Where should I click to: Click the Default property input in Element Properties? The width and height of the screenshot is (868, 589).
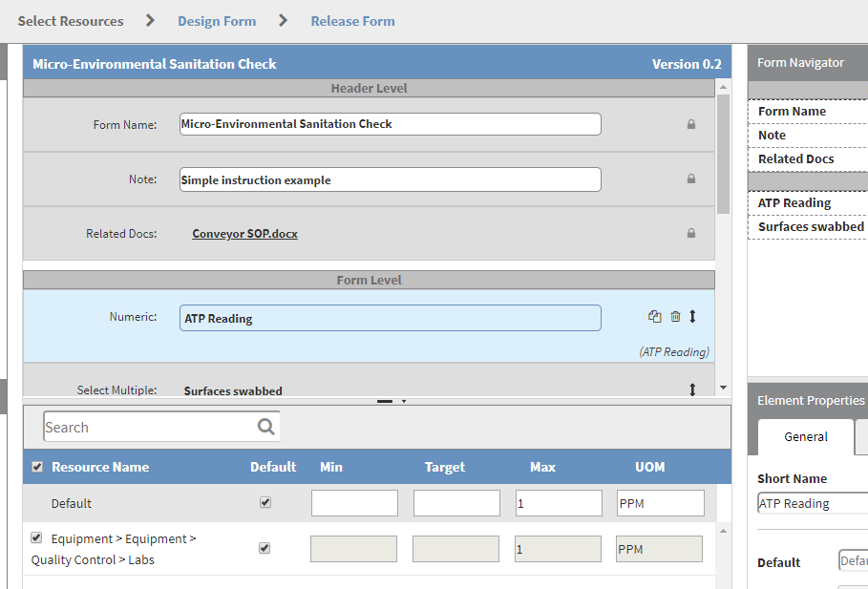click(854, 561)
